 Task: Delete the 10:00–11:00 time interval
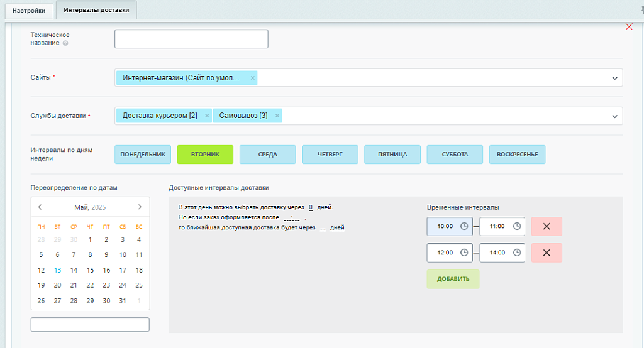(546, 226)
